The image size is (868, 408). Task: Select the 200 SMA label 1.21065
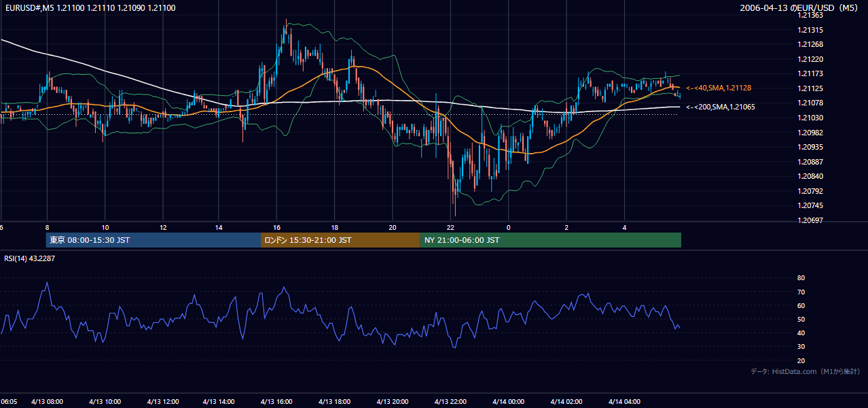click(721, 107)
